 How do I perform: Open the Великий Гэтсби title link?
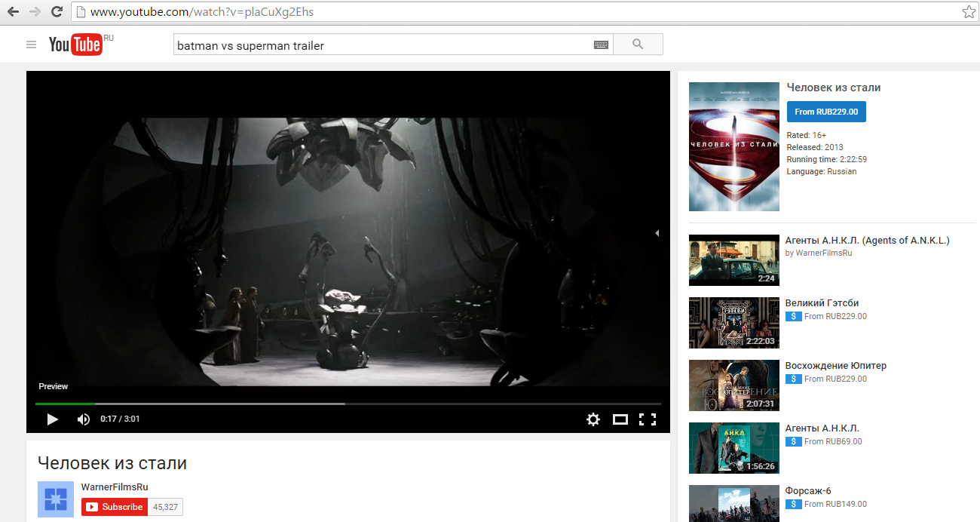[822, 303]
